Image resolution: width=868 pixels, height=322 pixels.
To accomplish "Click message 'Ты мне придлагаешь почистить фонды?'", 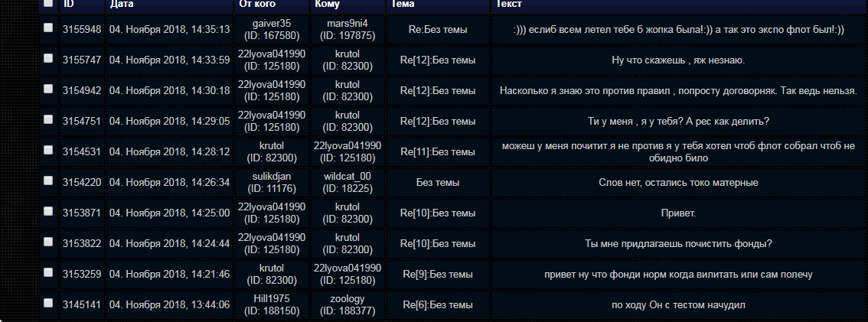I will (678, 243).
